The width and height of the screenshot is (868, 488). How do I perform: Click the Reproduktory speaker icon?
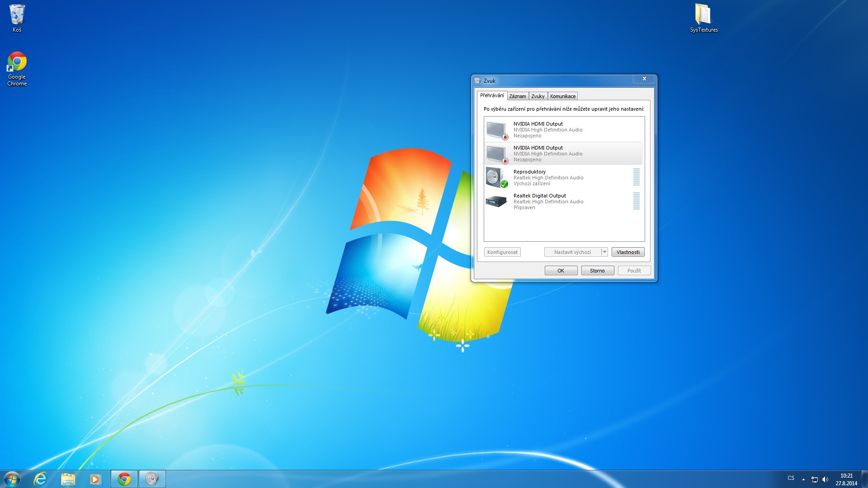pyautogui.click(x=497, y=178)
